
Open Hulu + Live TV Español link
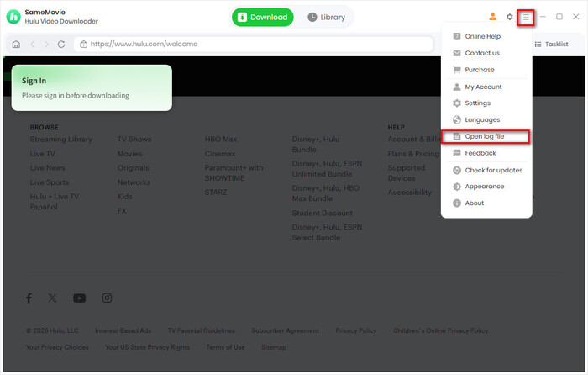[x=55, y=202]
